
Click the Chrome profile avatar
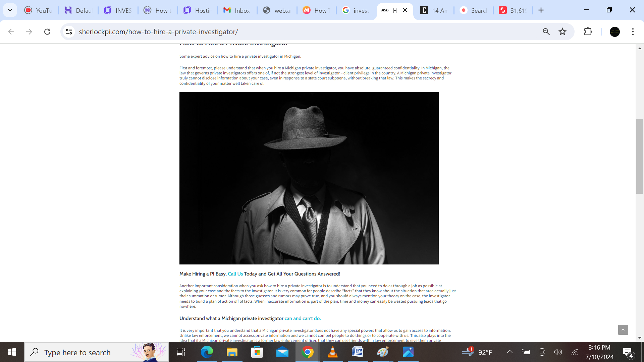pyautogui.click(x=614, y=32)
